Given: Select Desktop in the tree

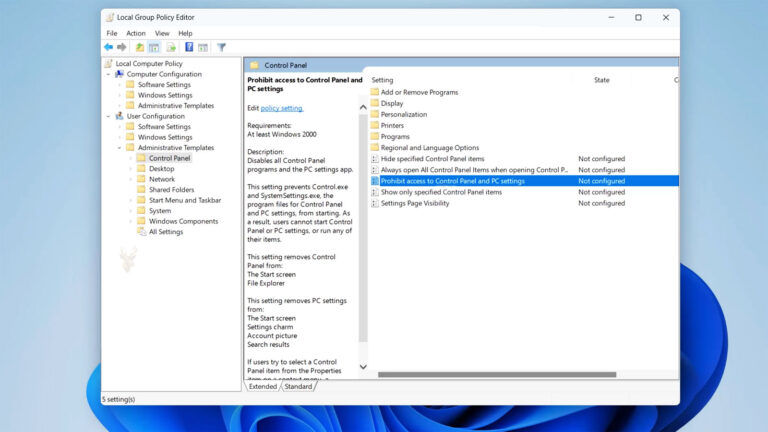Looking at the screenshot, I should click(x=162, y=168).
